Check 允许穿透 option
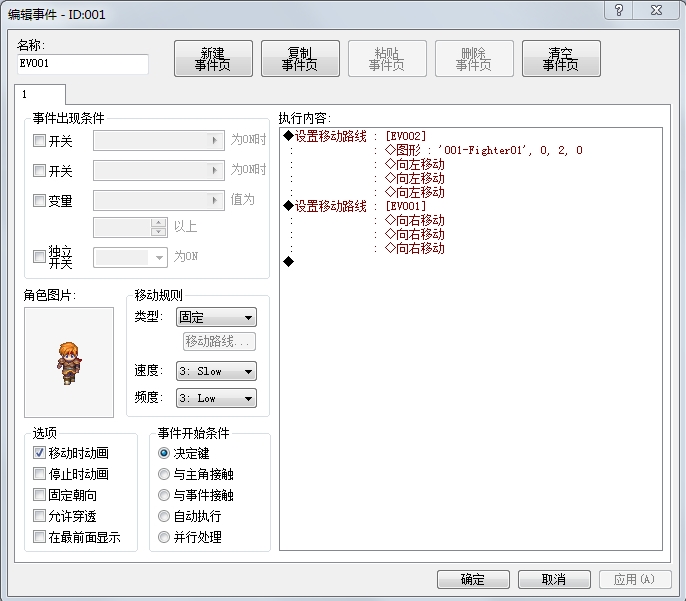The width and height of the screenshot is (686, 601). (x=39, y=516)
